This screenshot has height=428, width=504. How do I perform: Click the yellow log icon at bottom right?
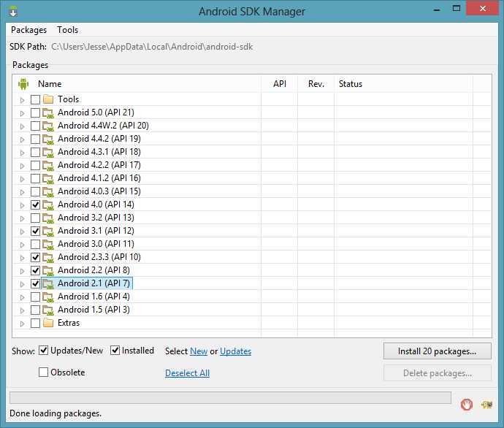[x=486, y=404]
